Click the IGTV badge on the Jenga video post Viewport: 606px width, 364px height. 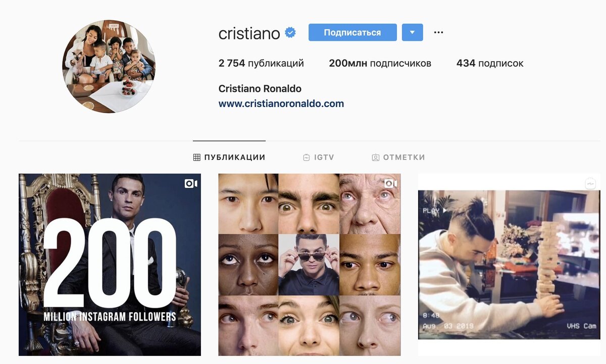click(591, 184)
